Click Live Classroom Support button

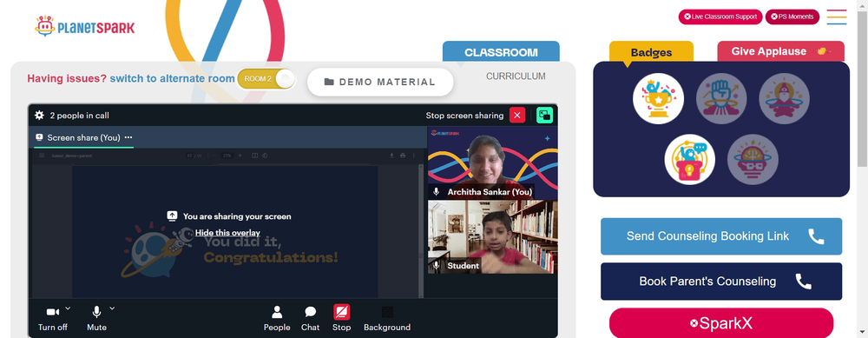(720, 17)
